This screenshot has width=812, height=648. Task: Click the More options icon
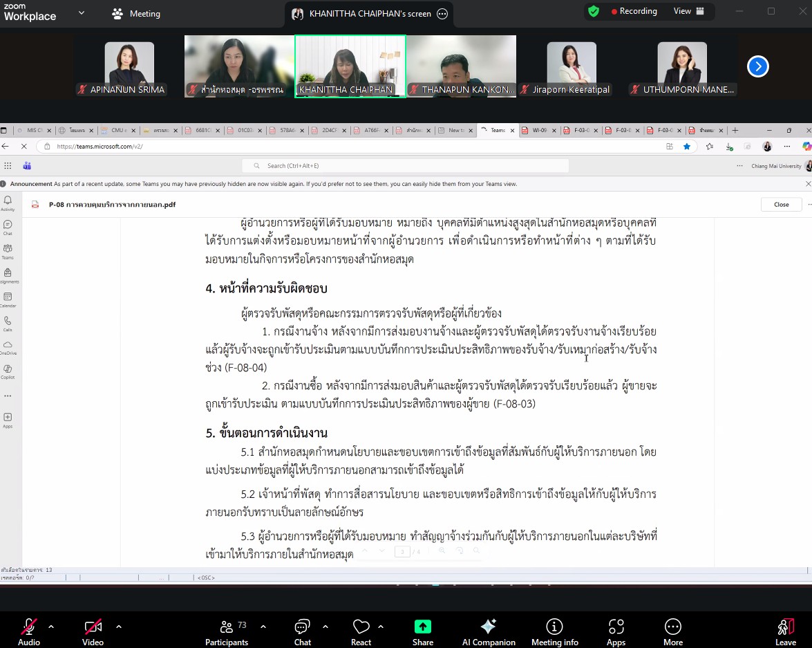672,631
